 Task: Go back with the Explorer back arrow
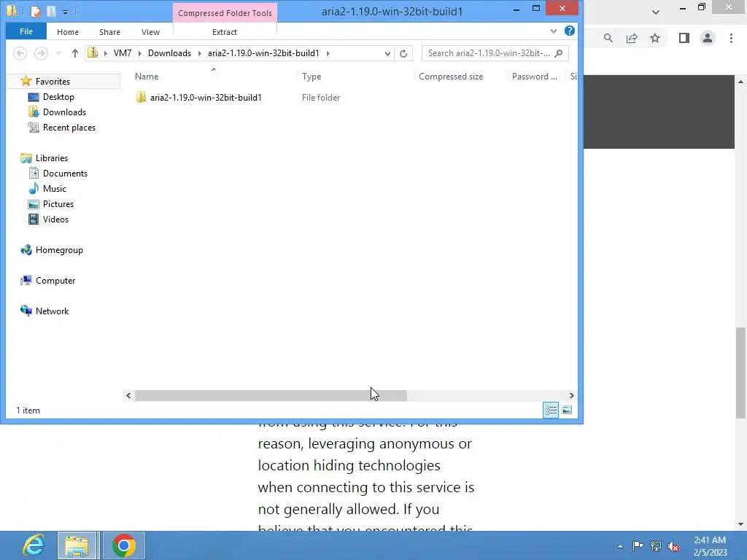(x=20, y=52)
